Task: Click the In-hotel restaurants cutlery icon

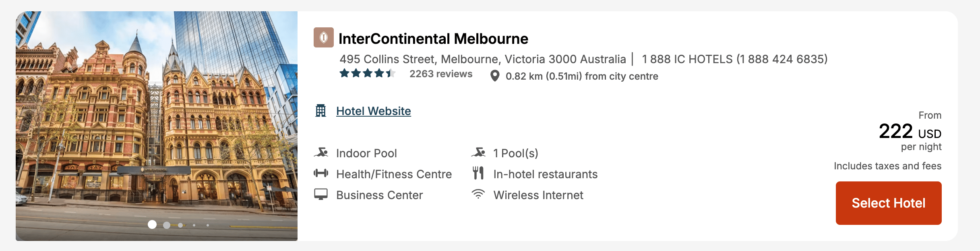Action: [x=478, y=173]
